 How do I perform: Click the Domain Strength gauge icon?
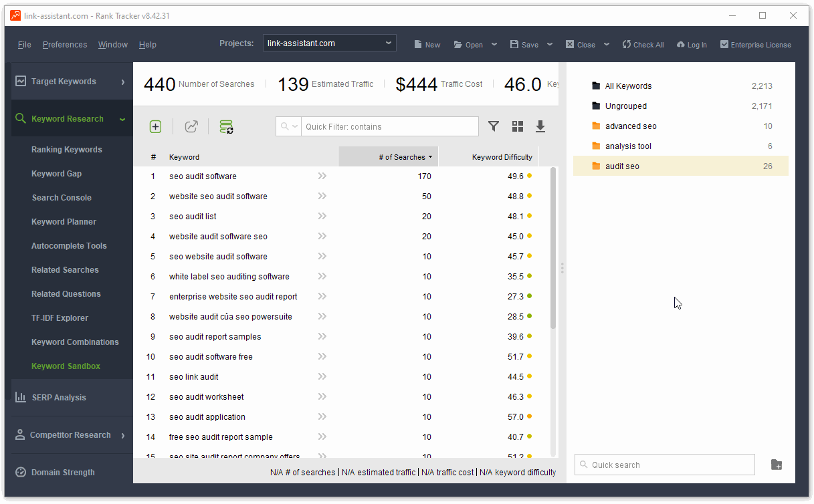click(21, 472)
